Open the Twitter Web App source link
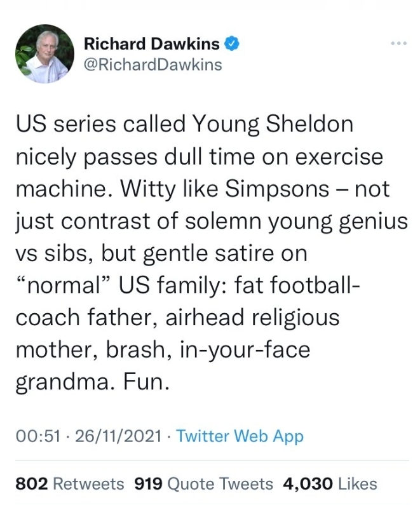The image size is (420, 505). click(x=240, y=436)
